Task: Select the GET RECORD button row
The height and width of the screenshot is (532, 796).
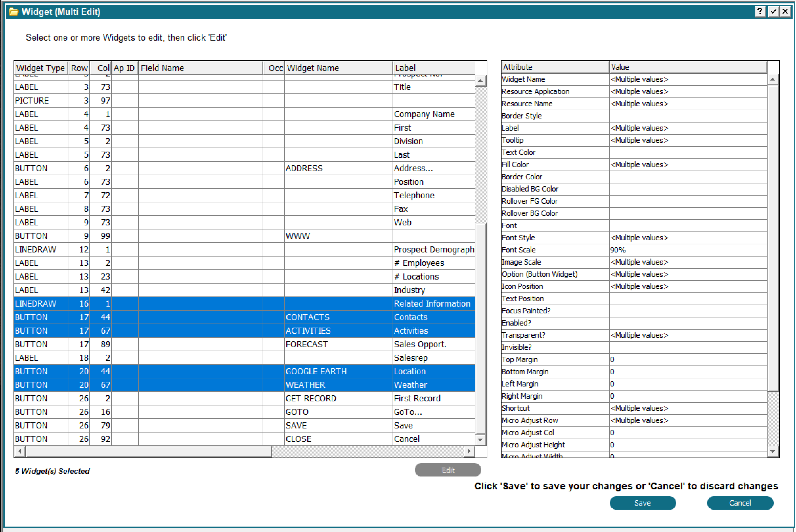Action: pos(310,398)
